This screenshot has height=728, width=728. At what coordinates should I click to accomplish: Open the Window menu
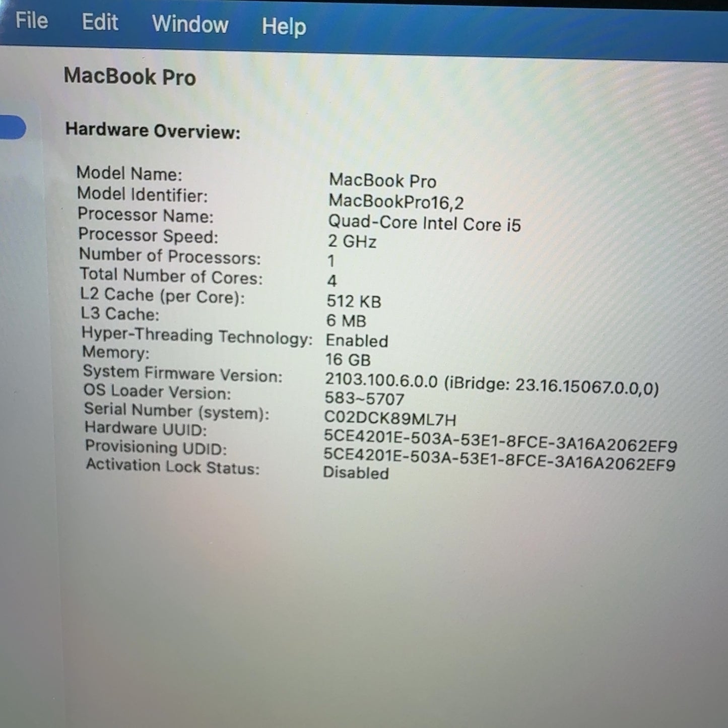[190, 24]
